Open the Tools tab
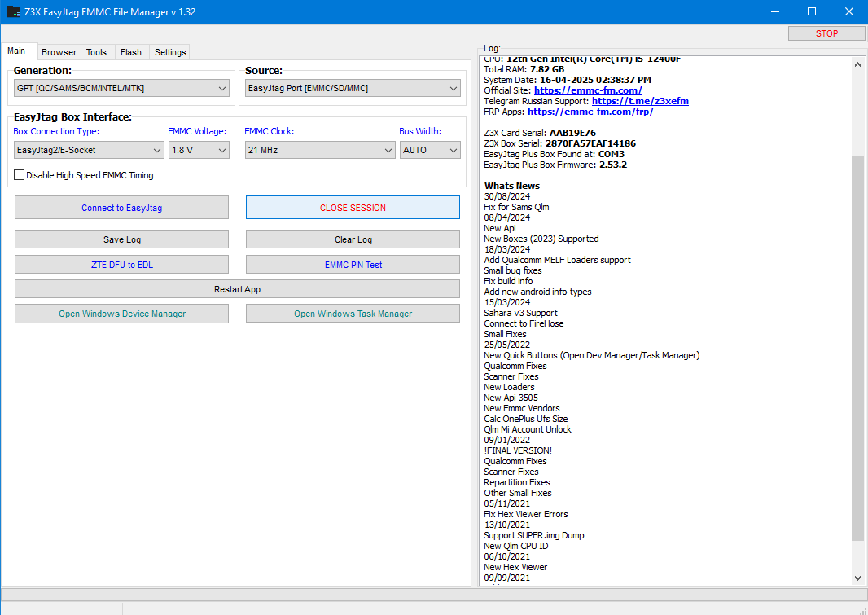The width and height of the screenshot is (868, 615). coord(96,52)
